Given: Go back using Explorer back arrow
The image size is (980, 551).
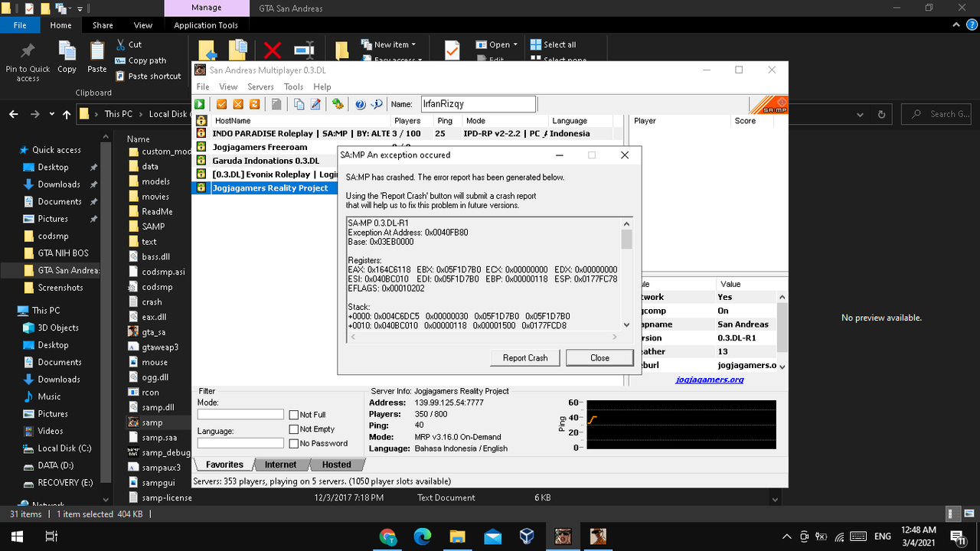Looking at the screenshot, I should [14, 114].
